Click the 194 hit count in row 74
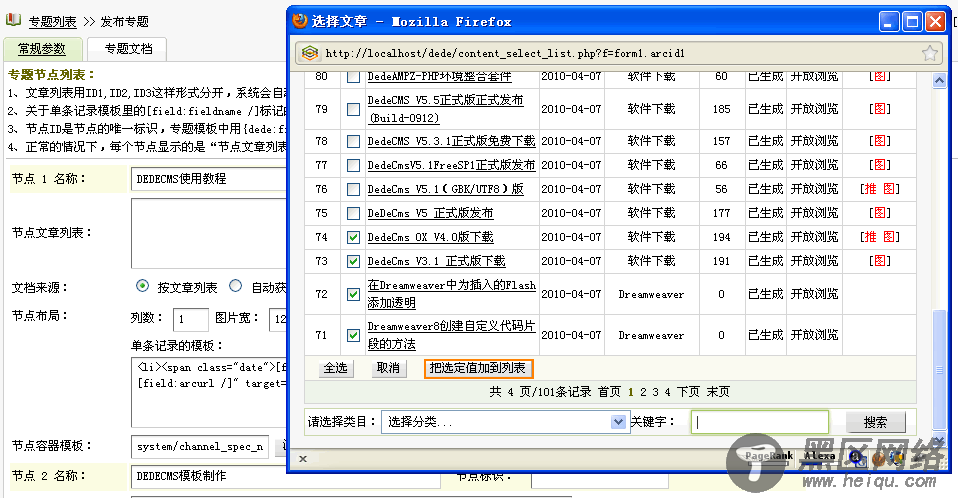The image size is (958, 498). 721,237
